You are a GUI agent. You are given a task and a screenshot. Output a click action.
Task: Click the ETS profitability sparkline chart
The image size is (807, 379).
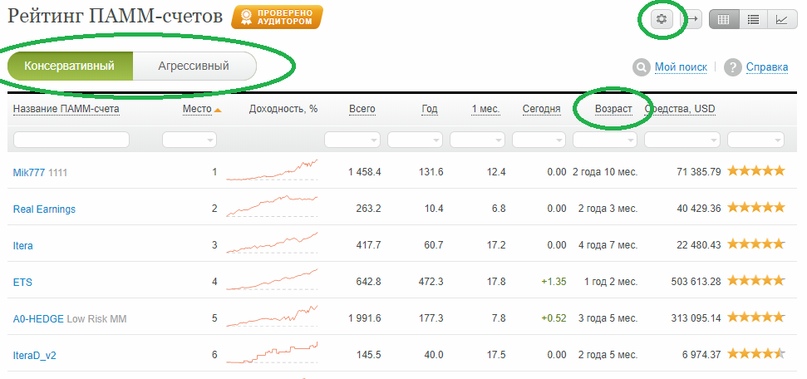[272, 281]
